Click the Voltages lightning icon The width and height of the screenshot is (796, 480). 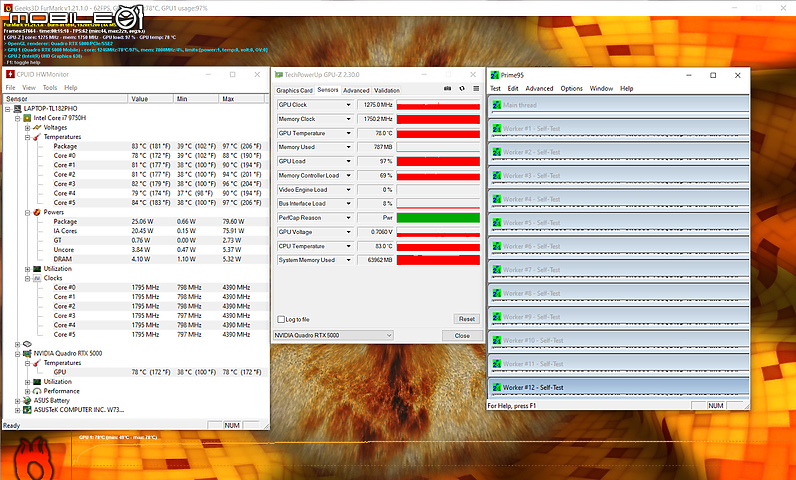[x=37, y=127]
